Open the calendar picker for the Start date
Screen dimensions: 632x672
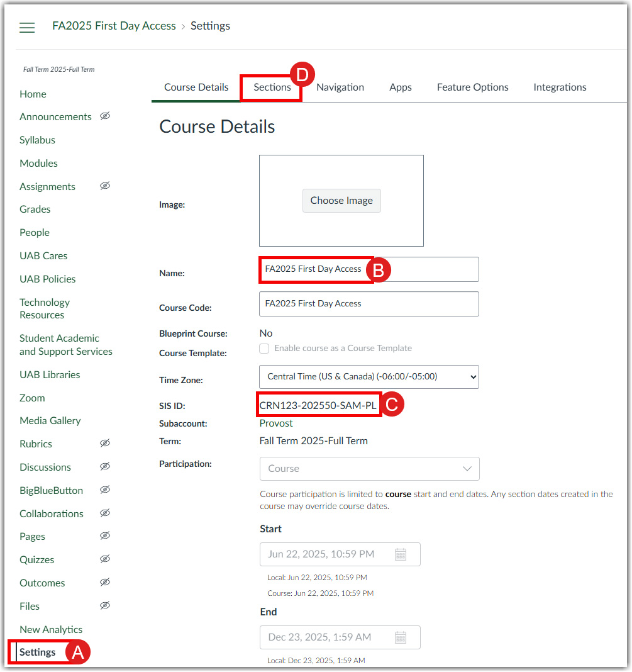tap(401, 554)
